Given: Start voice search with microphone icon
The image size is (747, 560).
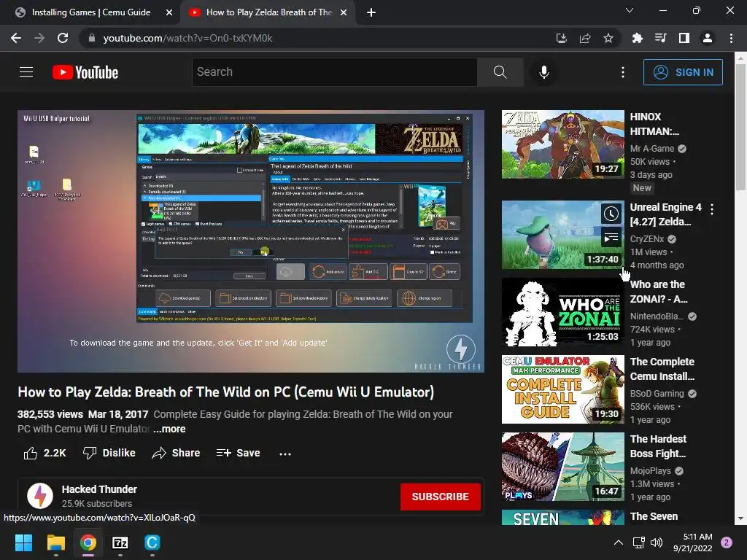Looking at the screenshot, I should [544, 72].
